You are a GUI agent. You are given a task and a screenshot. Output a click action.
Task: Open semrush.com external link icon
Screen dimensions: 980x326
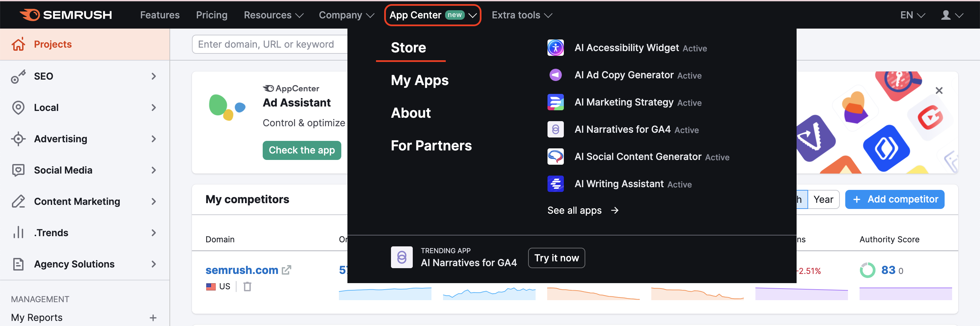[287, 270]
